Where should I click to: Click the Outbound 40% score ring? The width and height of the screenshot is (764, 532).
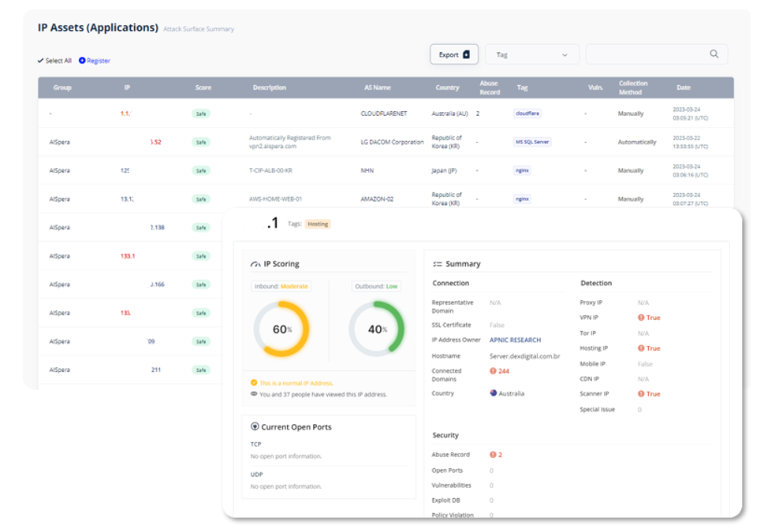(377, 329)
